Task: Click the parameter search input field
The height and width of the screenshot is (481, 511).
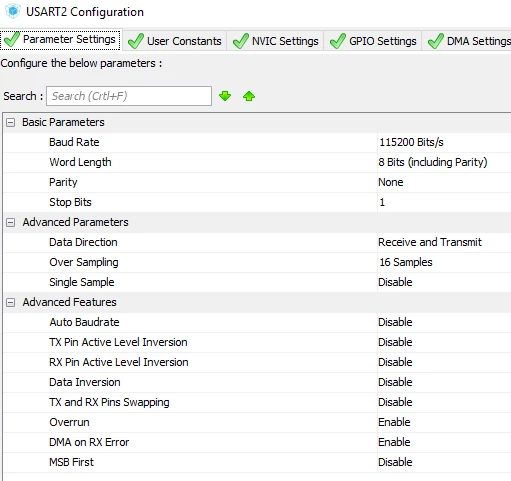Action: pyautogui.click(x=129, y=96)
